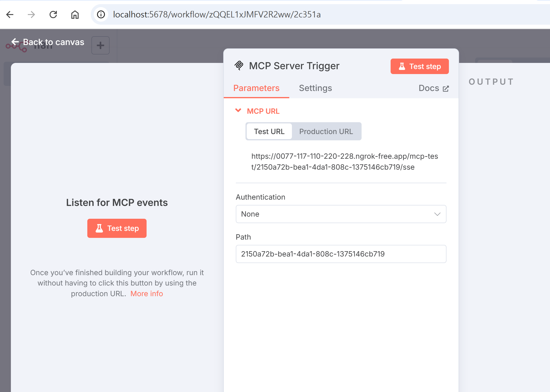Click the Authentication field label

click(x=260, y=197)
